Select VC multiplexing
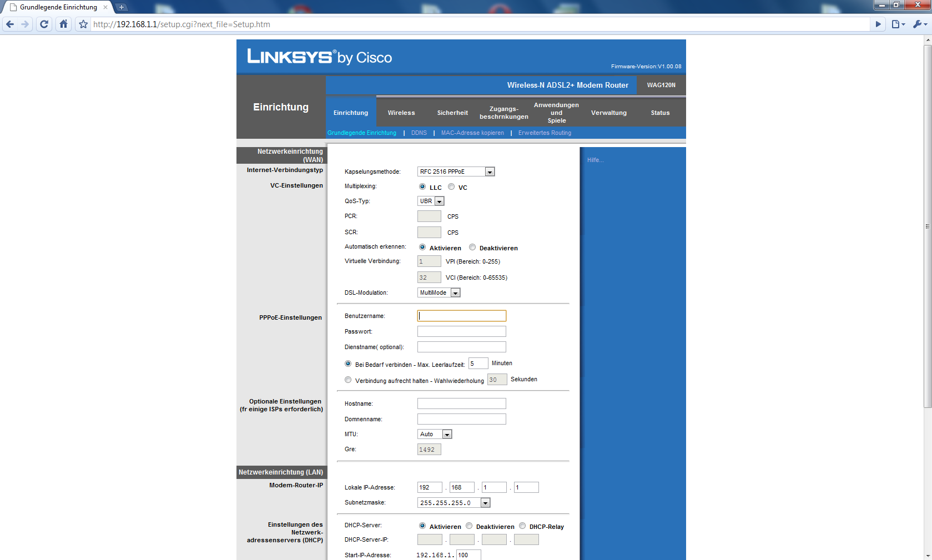Image resolution: width=932 pixels, height=560 pixels. [x=451, y=187]
